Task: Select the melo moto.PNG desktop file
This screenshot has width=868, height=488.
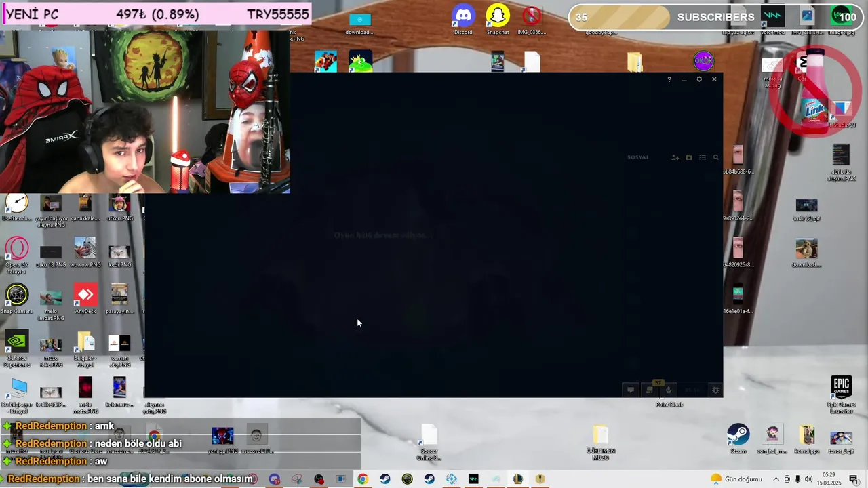Action: pyautogui.click(x=85, y=396)
